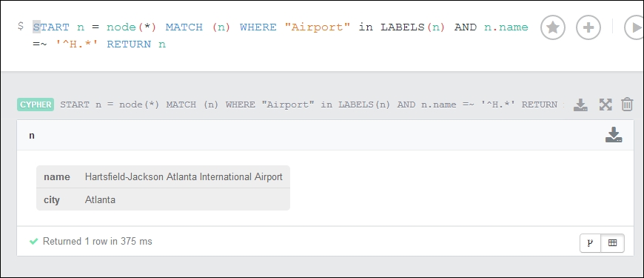Delete result frame with trash icon
This screenshot has width=644, height=278.
click(627, 105)
